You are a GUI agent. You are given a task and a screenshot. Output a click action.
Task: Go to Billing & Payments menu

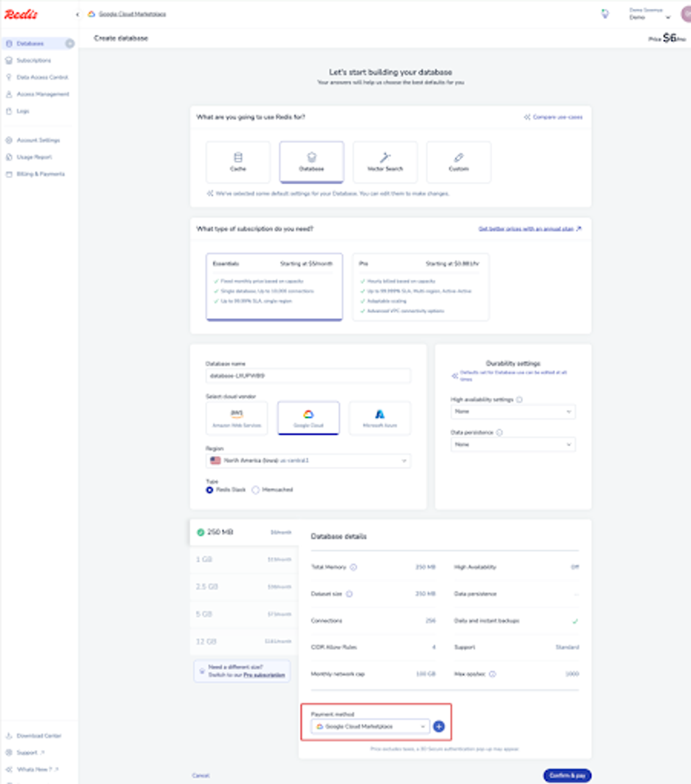click(x=40, y=174)
